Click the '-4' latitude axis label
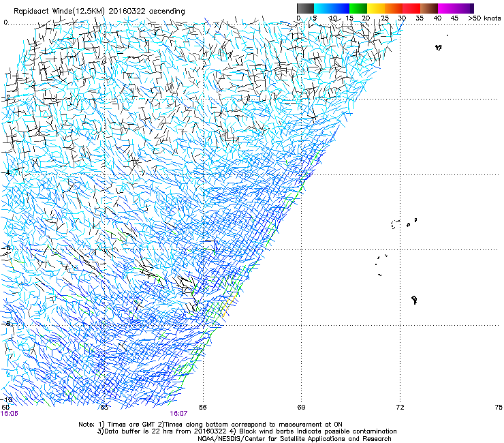 coord(7,172)
